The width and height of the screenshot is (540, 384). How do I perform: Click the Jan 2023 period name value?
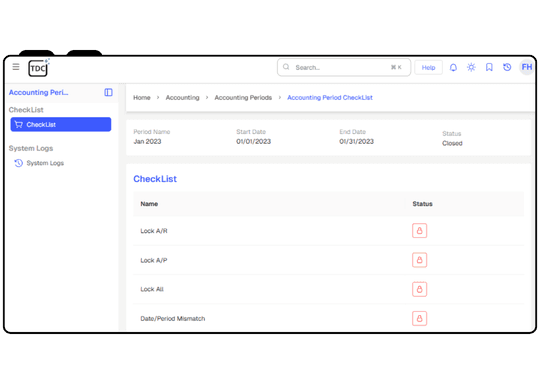point(147,142)
